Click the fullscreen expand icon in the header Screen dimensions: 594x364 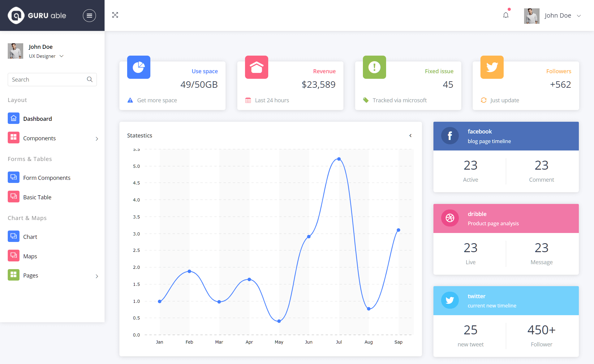(115, 15)
